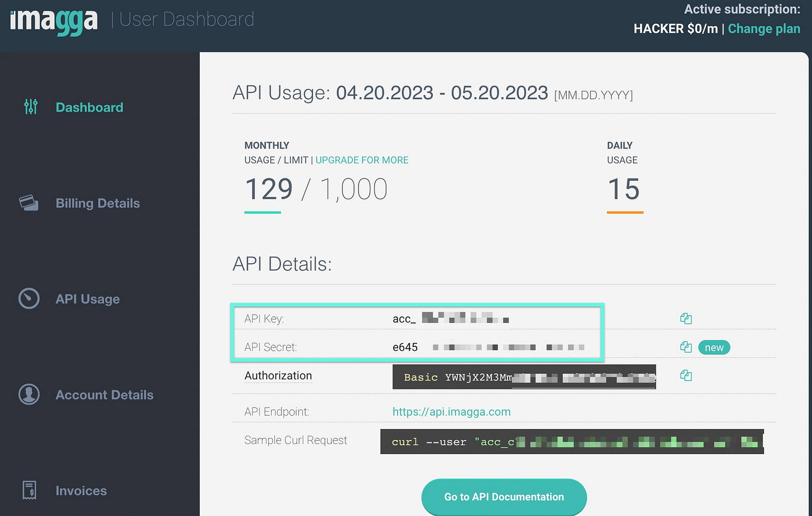This screenshot has height=516, width=812.
Task: Click the UPGRADE FOR MORE link
Action: pos(362,160)
